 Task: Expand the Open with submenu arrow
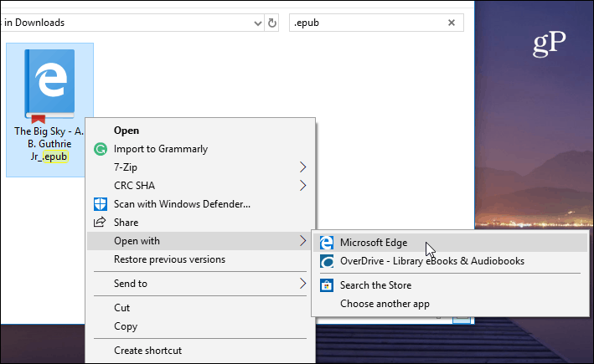tap(302, 241)
